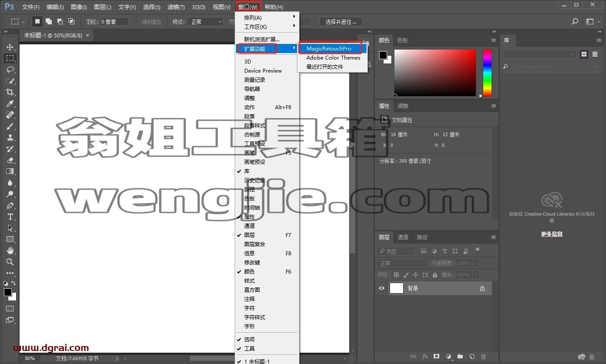The image size is (606, 364).
Task: Select Add to Selection mode button
Action: (x=49, y=21)
